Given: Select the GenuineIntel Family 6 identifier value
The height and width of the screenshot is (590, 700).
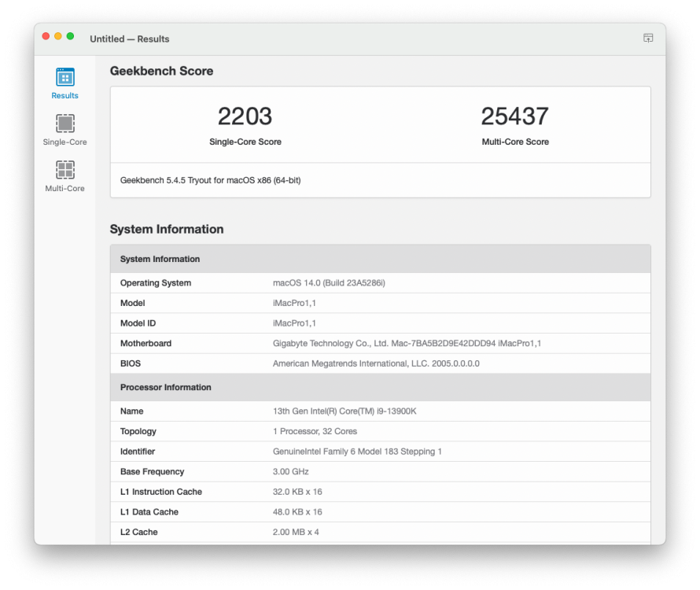Looking at the screenshot, I should point(357,451).
